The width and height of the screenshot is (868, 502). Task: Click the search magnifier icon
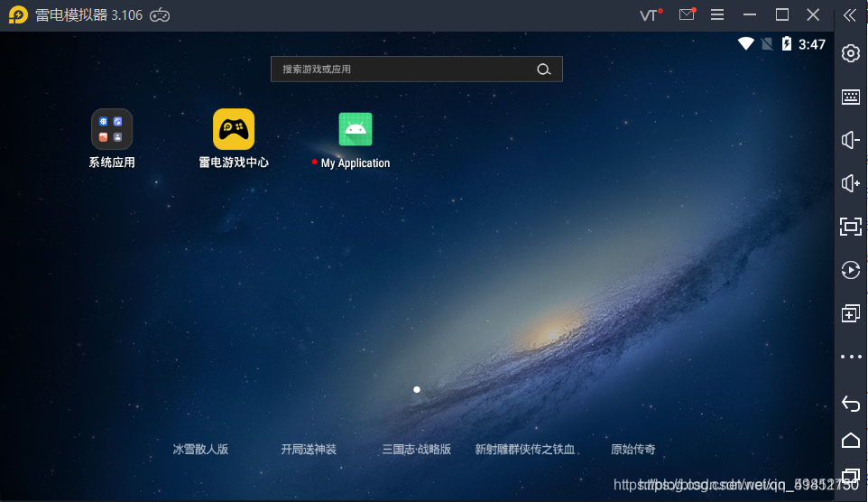pos(543,70)
